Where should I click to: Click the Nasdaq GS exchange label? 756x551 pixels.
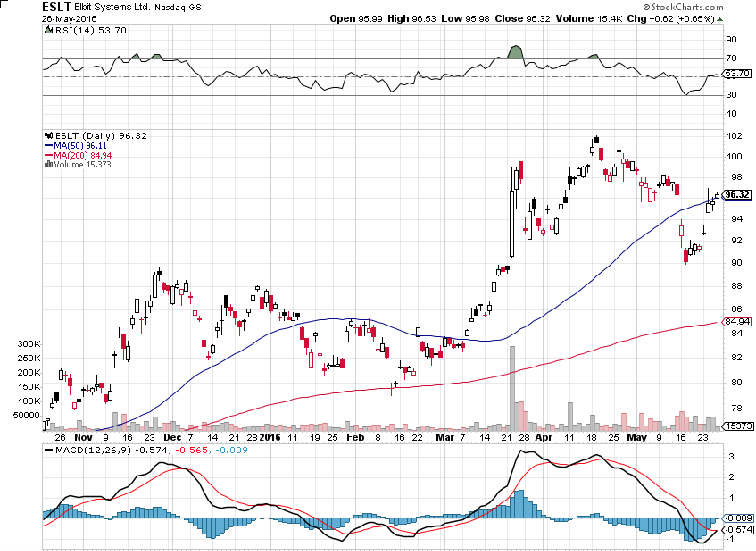(x=178, y=8)
